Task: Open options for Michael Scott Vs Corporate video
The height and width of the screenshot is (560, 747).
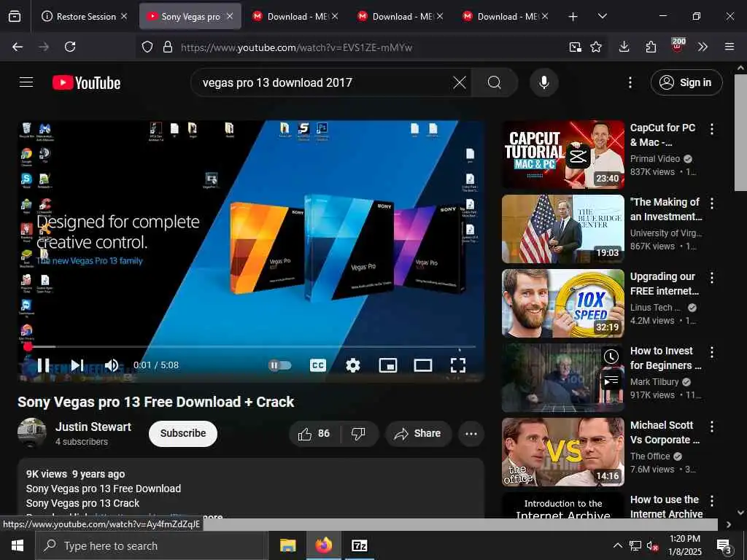Action: tap(712, 426)
